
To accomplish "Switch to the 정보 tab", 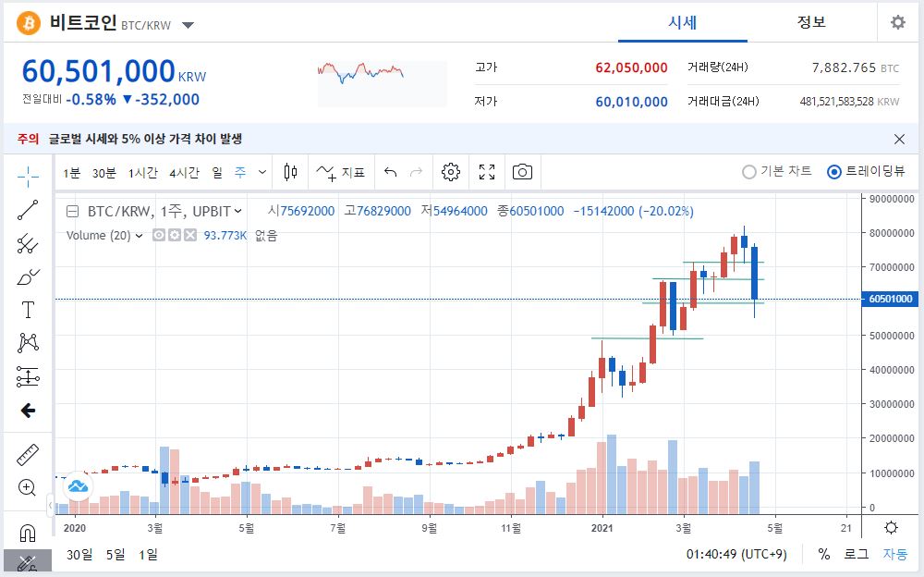I will coord(811,22).
